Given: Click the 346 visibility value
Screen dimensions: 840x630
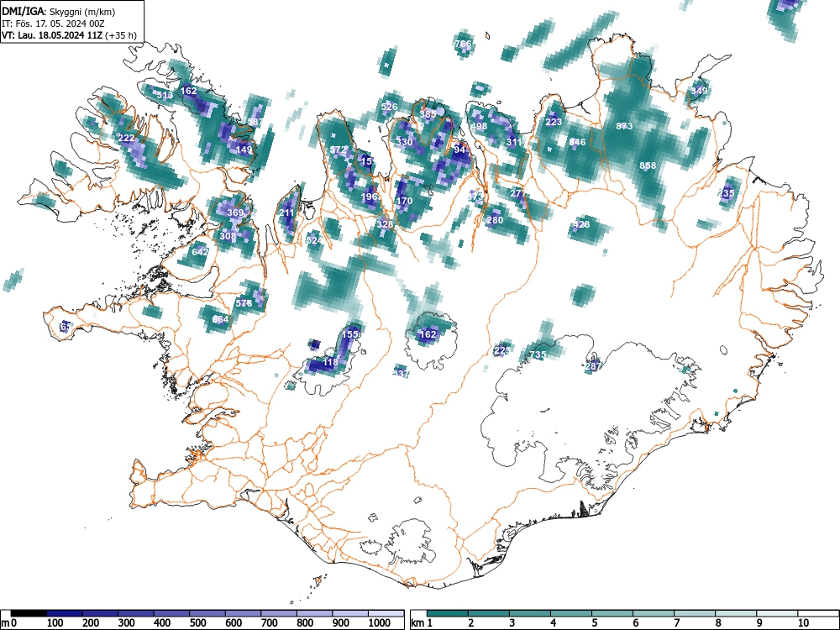Looking at the screenshot, I should [577, 142].
